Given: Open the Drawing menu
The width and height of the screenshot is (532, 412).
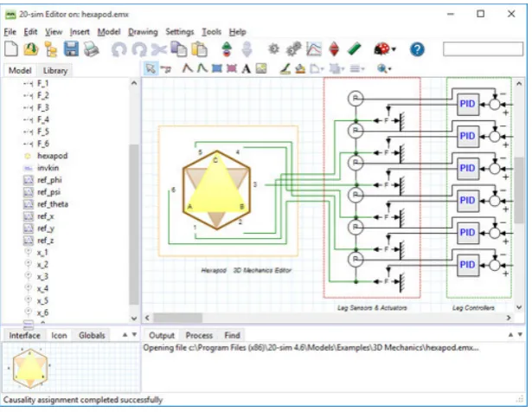Looking at the screenshot, I should [x=143, y=32].
